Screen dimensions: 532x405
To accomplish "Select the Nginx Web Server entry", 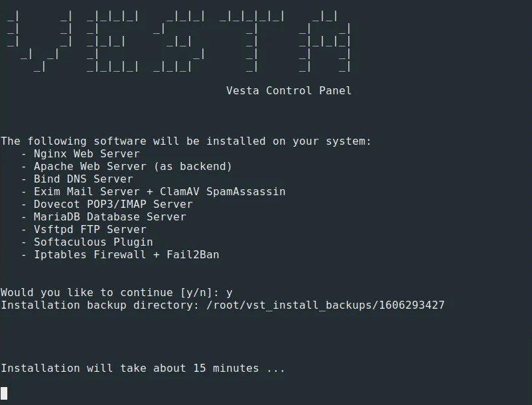I will pos(86,153).
